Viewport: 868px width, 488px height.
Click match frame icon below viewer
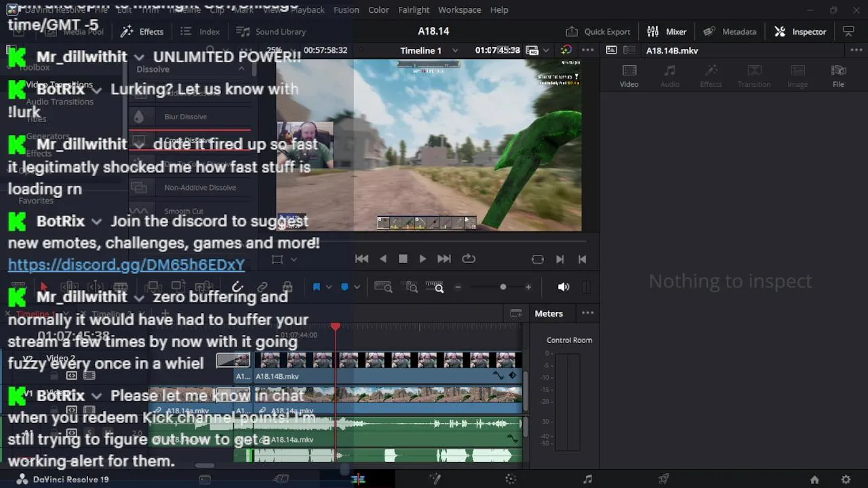pyautogui.click(x=538, y=259)
